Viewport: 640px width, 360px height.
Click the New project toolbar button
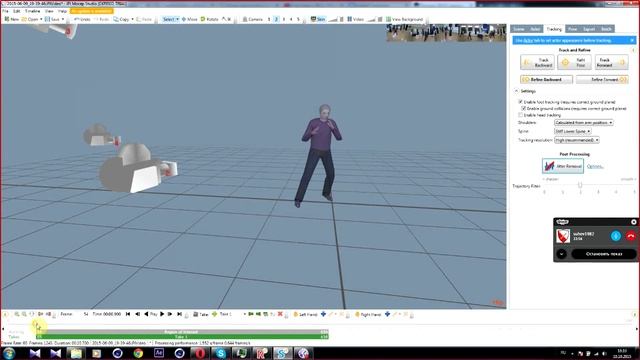[x=11, y=19]
